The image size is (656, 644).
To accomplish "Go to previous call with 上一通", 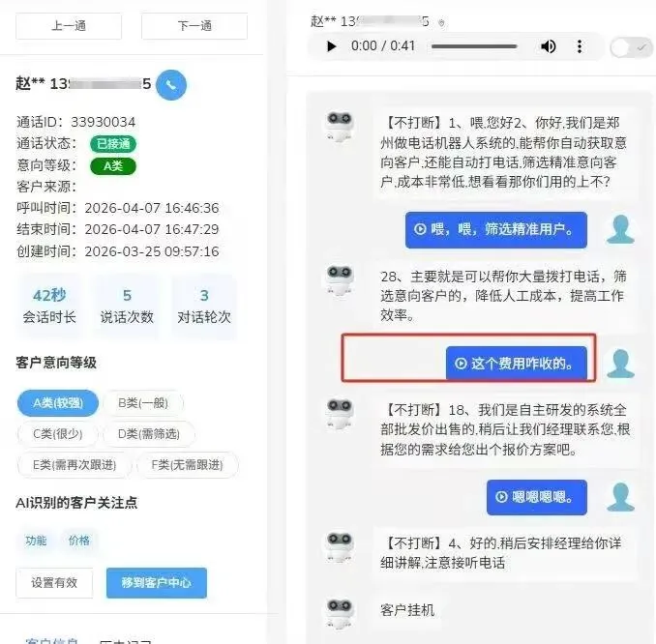I will click(x=69, y=26).
